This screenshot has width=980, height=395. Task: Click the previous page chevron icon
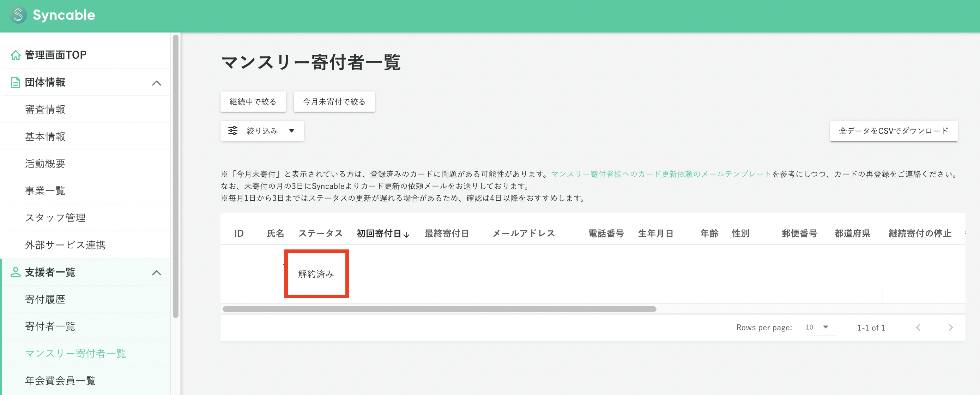point(918,327)
